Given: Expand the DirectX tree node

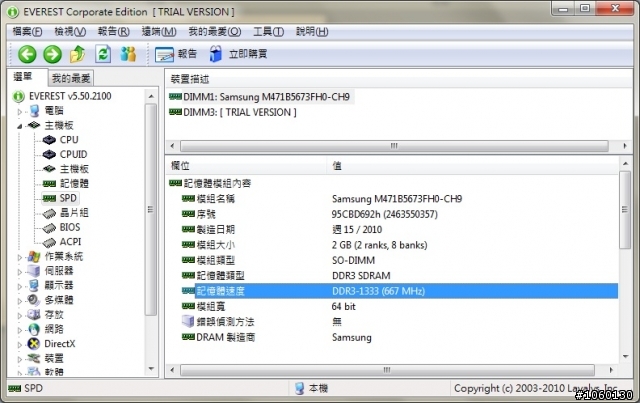Looking at the screenshot, I should click(19, 345).
